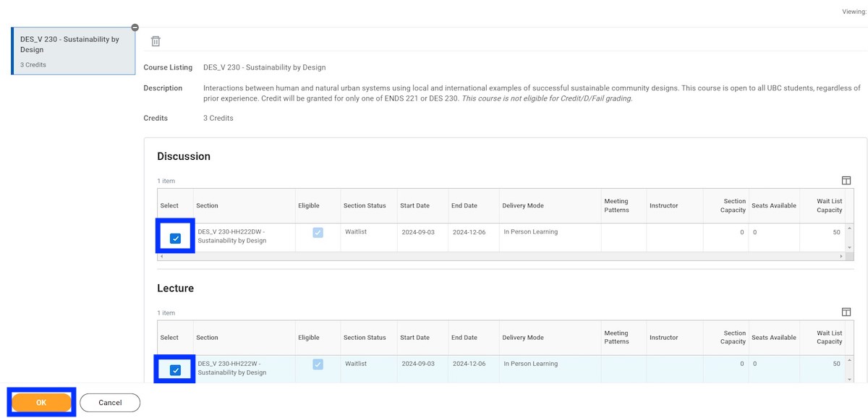Viewport: 868px width, 418px height.
Task: Click the Eligible checkbox in the Lecture row
Action: pyautogui.click(x=318, y=364)
